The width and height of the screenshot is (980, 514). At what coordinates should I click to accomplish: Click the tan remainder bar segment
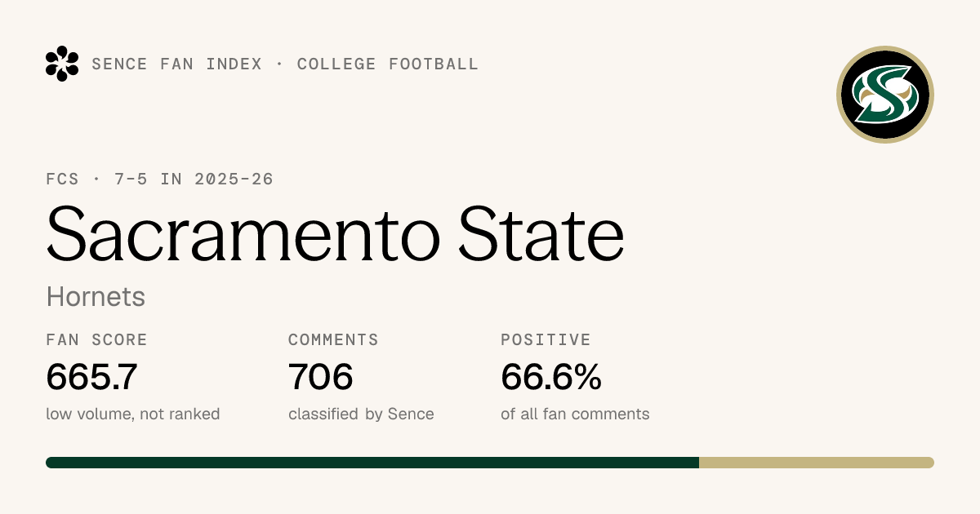point(817,463)
